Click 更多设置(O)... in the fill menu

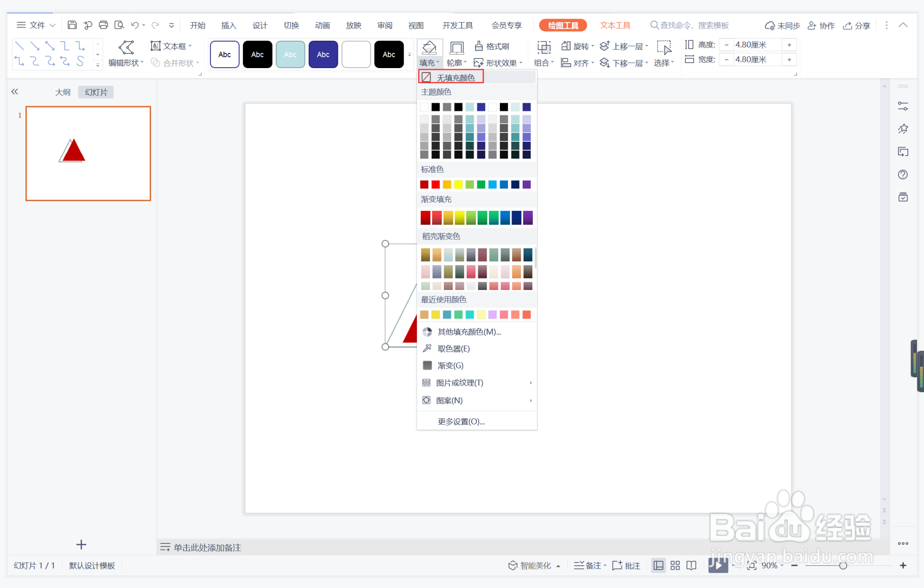tap(461, 422)
